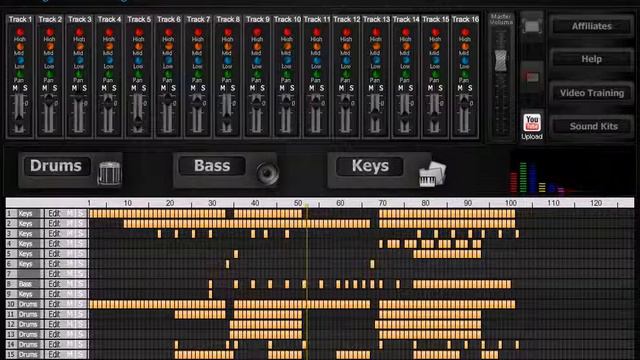This screenshot has height=360, width=640.
Task: Click the gray icon above the red button
Action: point(532,27)
